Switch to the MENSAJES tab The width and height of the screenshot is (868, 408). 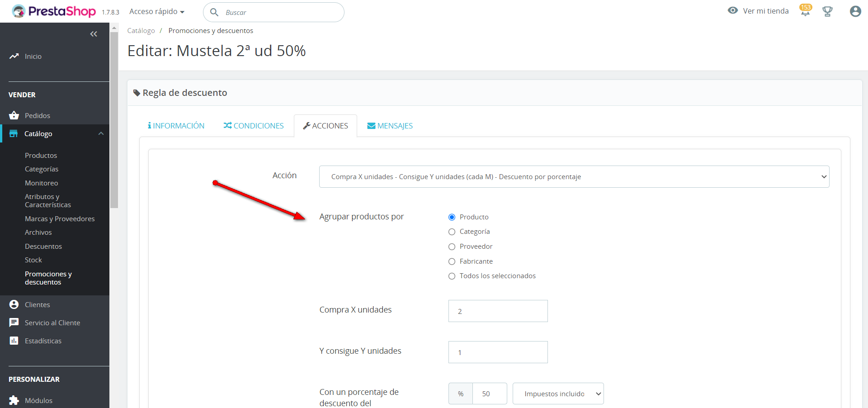tap(390, 126)
